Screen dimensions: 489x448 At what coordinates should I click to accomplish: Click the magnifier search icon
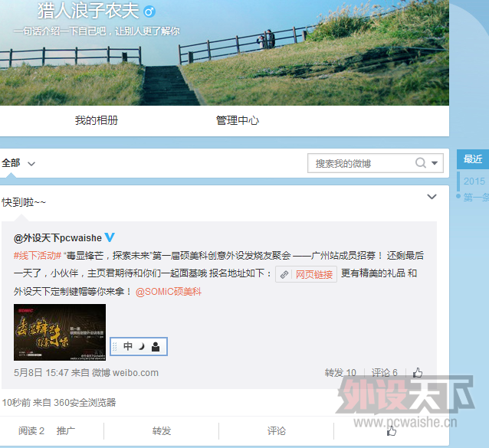[x=420, y=162]
